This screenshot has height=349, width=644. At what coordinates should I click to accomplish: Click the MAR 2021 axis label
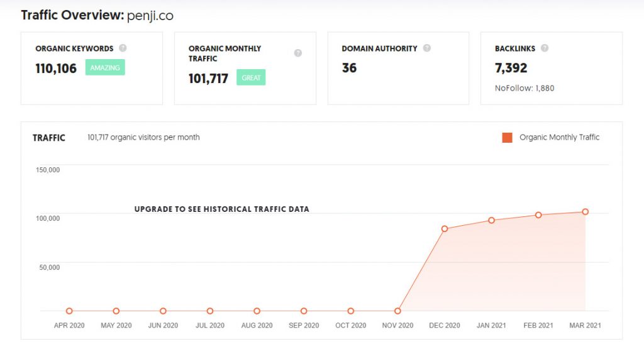[x=586, y=325]
